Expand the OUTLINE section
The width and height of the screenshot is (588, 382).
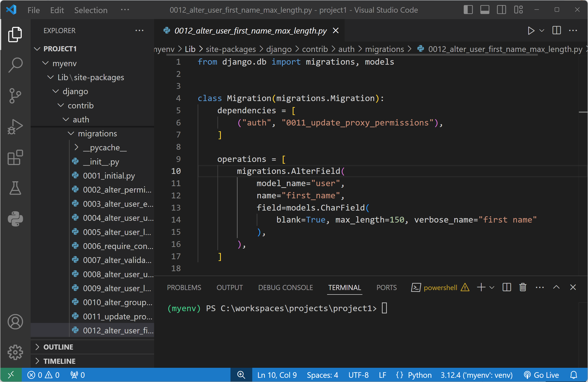pyautogui.click(x=58, y=347)
